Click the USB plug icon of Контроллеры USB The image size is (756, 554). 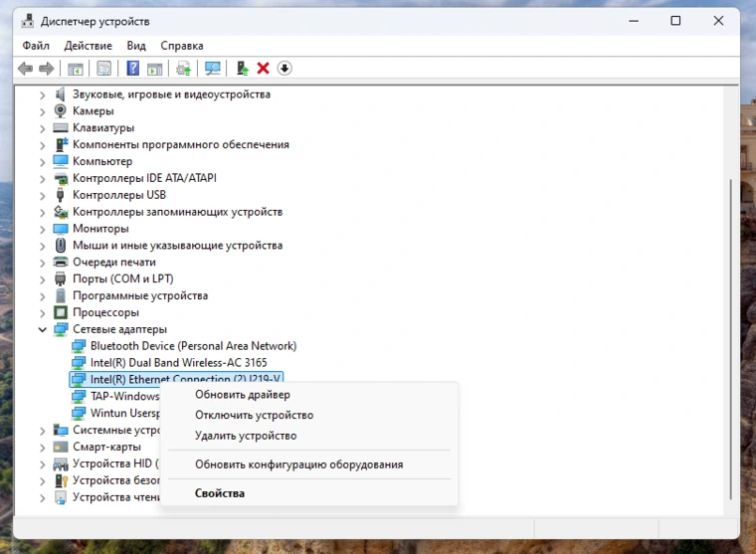pos(61,195)
